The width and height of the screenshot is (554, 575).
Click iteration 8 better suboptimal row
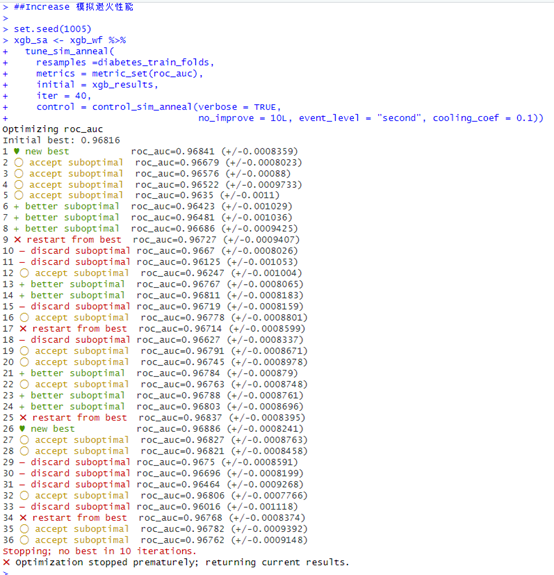(x=150, y=228)
